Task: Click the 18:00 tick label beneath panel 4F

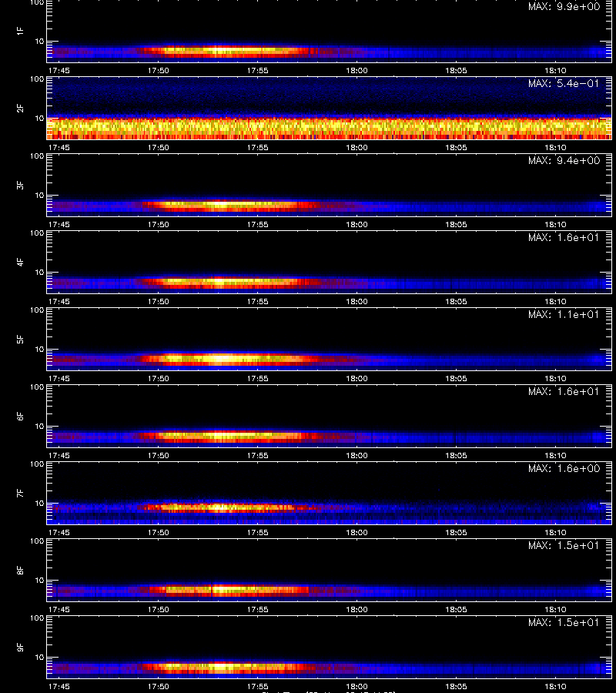Action: [357, 301]
